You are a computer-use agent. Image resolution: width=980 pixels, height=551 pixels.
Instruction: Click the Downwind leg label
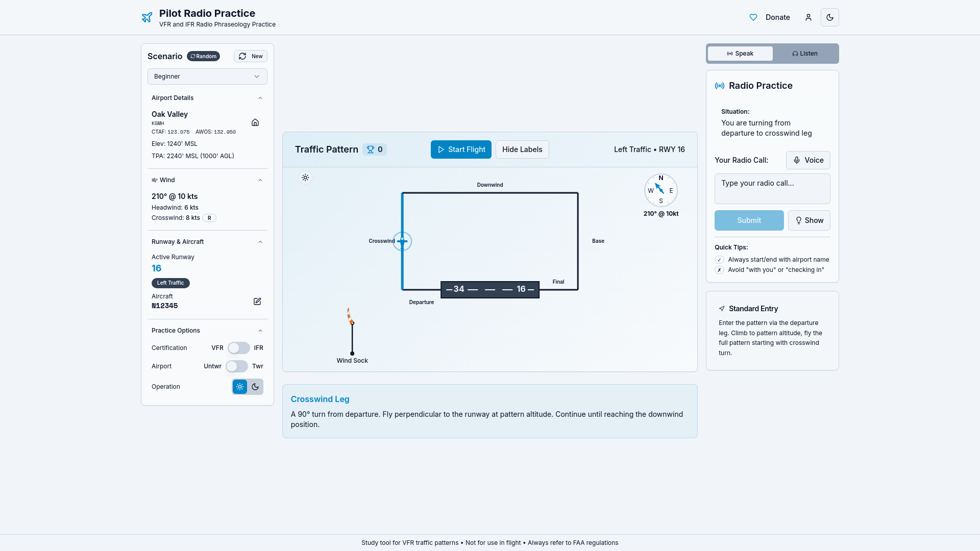(490, 185)
